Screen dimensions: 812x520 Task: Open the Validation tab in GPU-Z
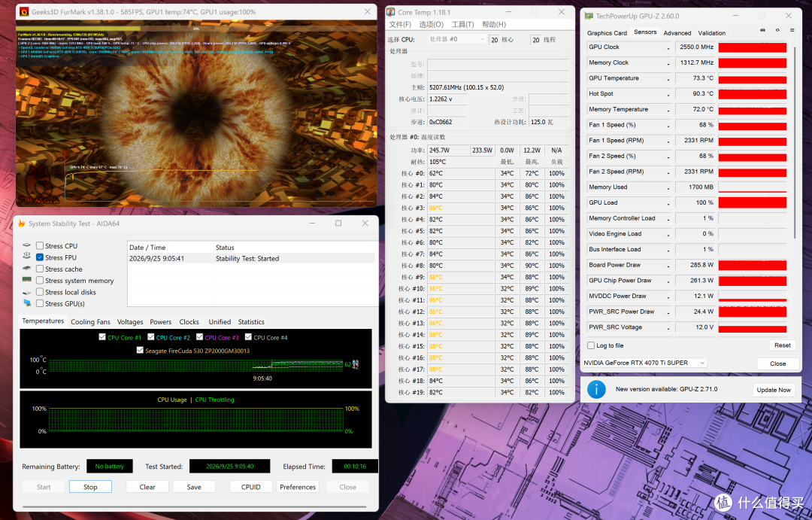[711, 32]
